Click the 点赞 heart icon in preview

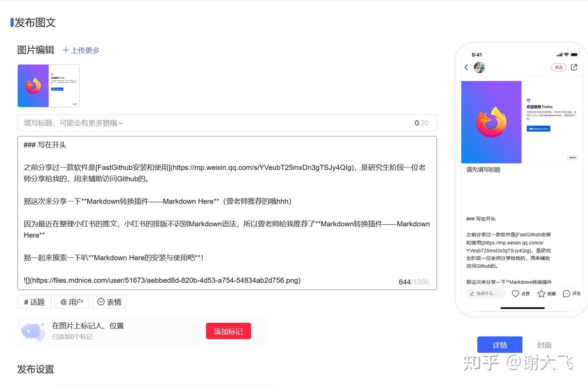click(516, 293)
